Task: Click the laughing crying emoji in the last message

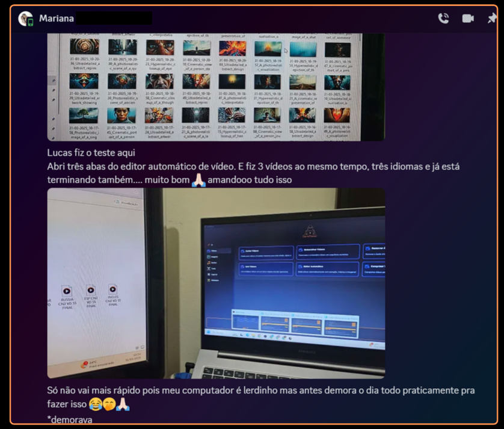Action: tap(94, 406)
